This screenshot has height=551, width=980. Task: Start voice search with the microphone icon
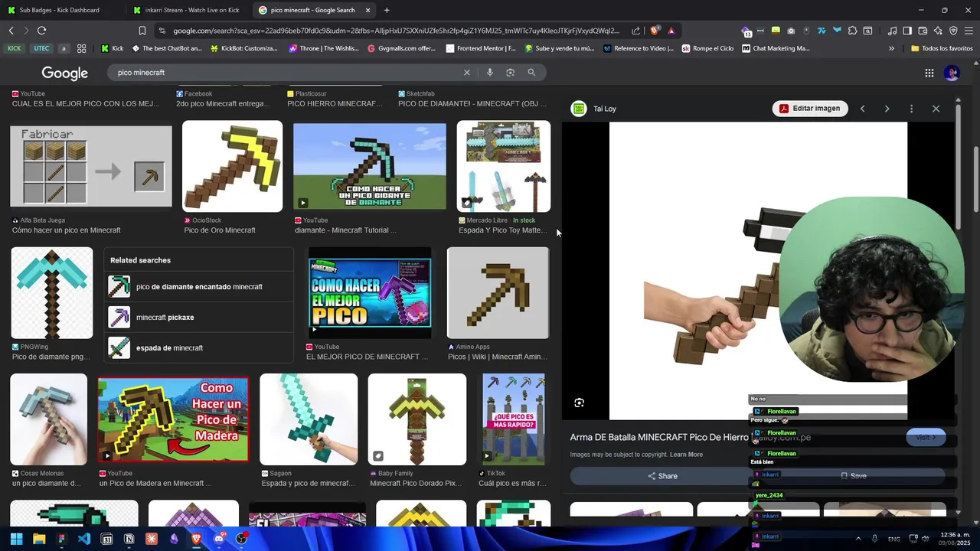coord(490,73)
